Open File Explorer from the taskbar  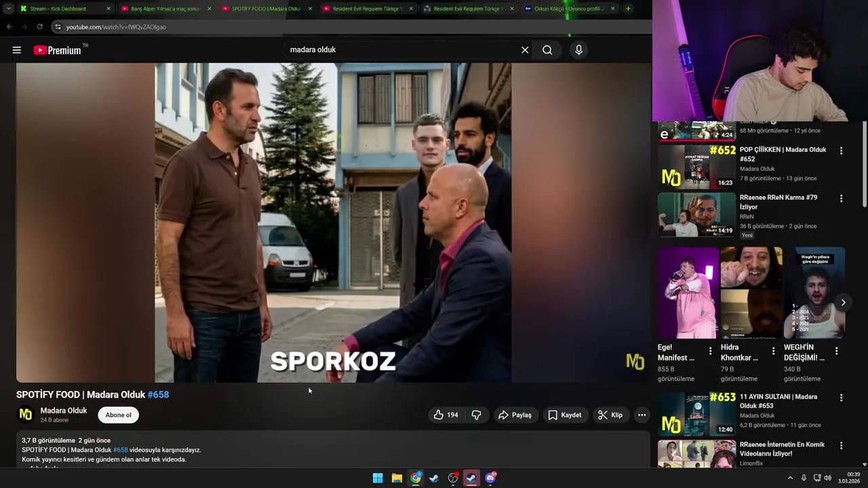tap(397, 478)
